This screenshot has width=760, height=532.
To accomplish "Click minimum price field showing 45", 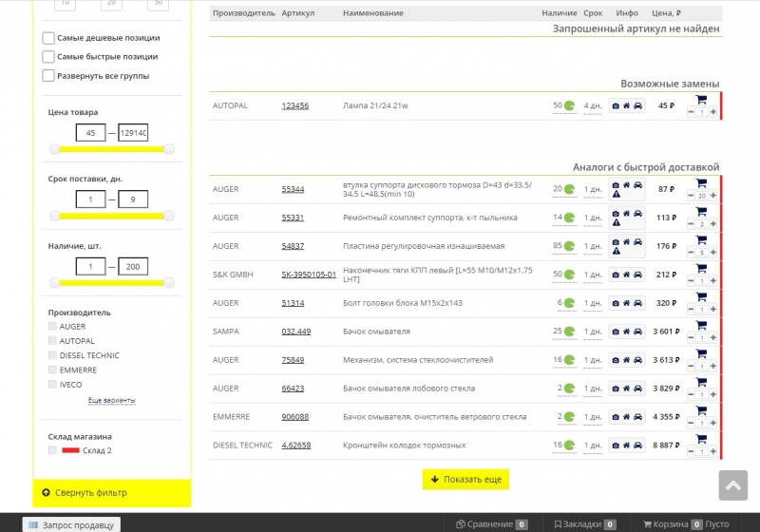I will 90,133.
